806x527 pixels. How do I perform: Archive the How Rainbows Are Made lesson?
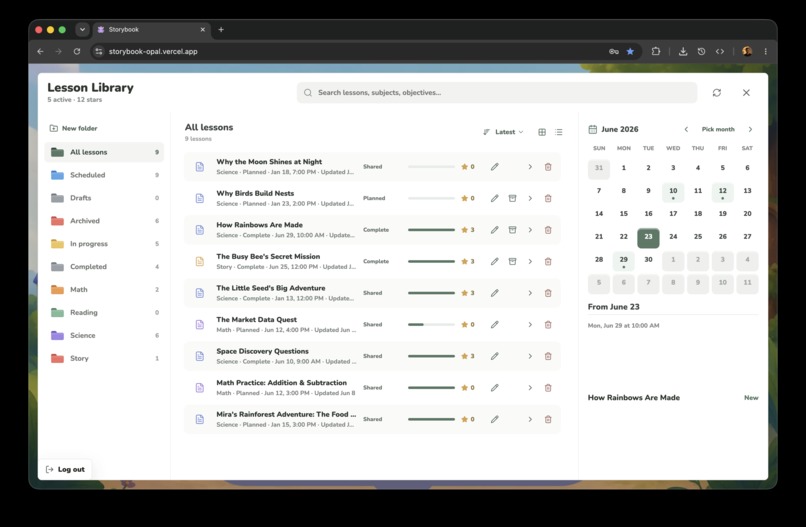(x=512, y=230)
